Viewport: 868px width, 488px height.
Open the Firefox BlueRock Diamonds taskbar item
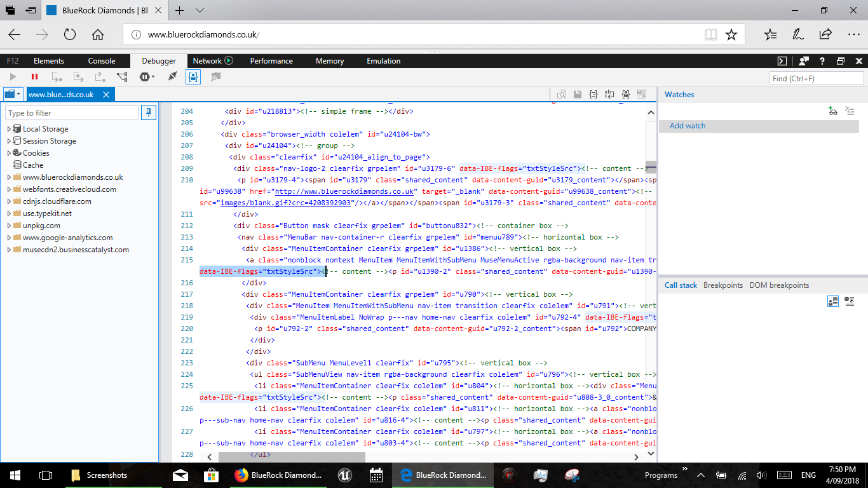click(x=278, y=475)
